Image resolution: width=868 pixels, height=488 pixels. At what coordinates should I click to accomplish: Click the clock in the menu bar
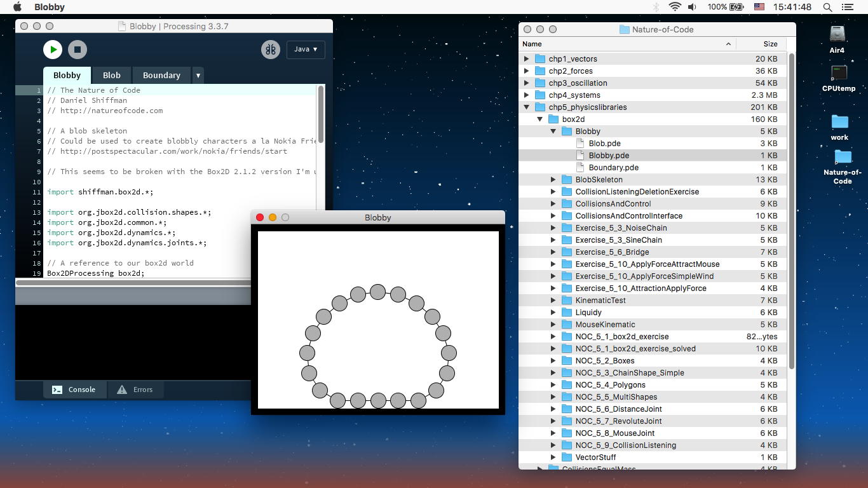pyautogui.click(x=792, y=7)
